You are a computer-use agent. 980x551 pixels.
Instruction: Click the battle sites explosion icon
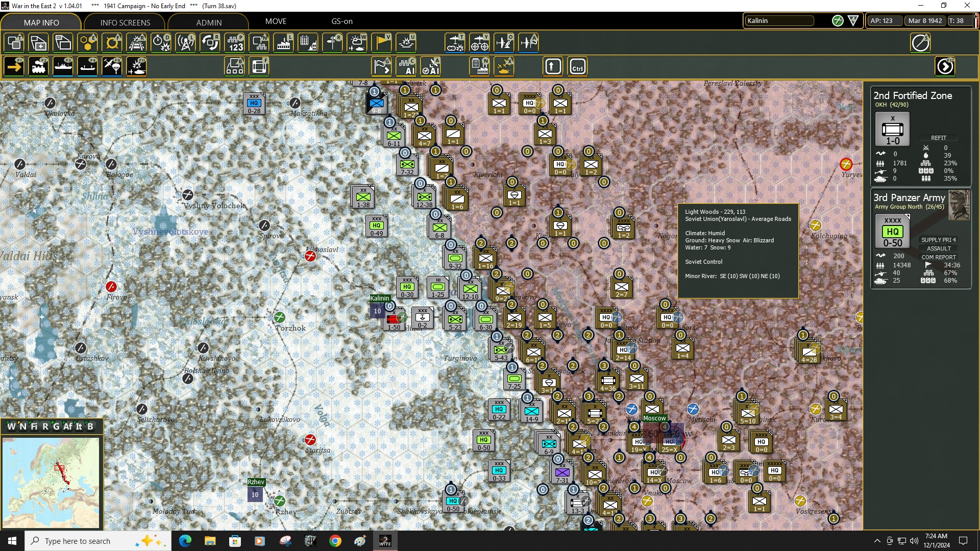pos(406,43)
